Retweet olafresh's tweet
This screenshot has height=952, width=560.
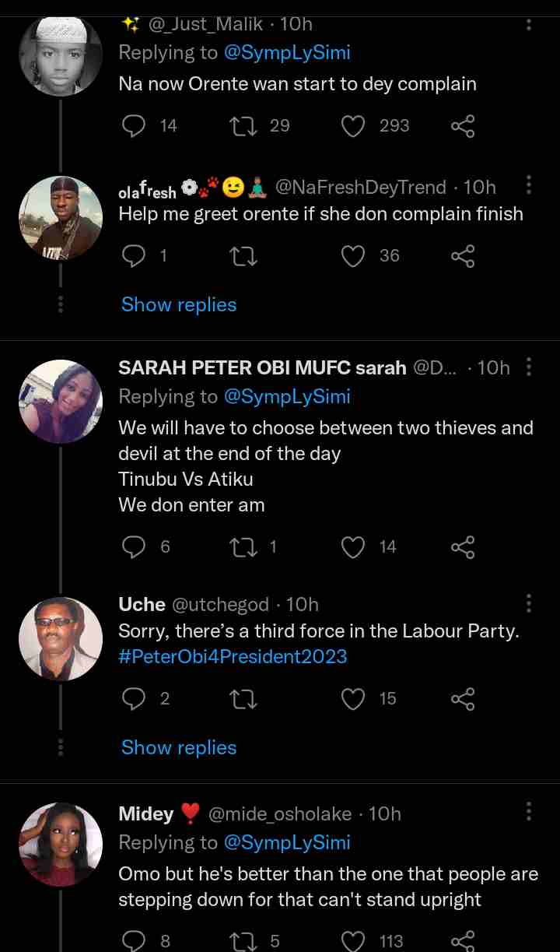click(244, 256)
